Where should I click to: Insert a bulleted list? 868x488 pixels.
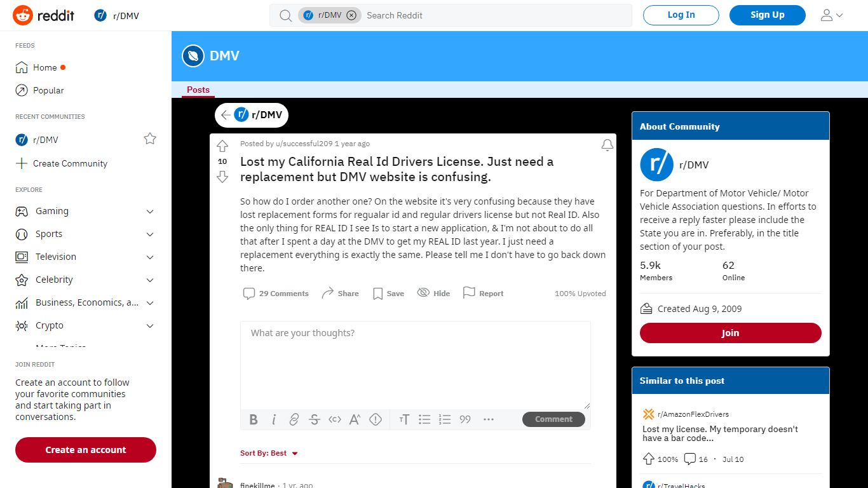[424, 419]
